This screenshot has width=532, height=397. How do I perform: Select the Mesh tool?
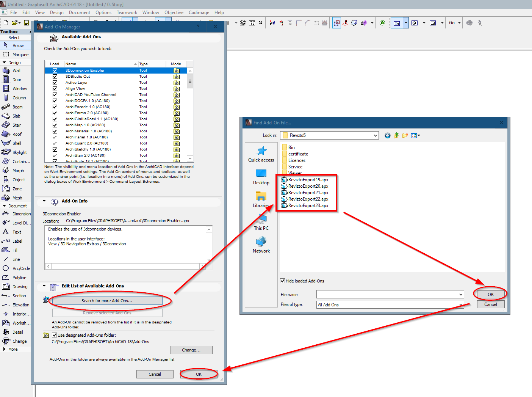[x=17, y=198]
